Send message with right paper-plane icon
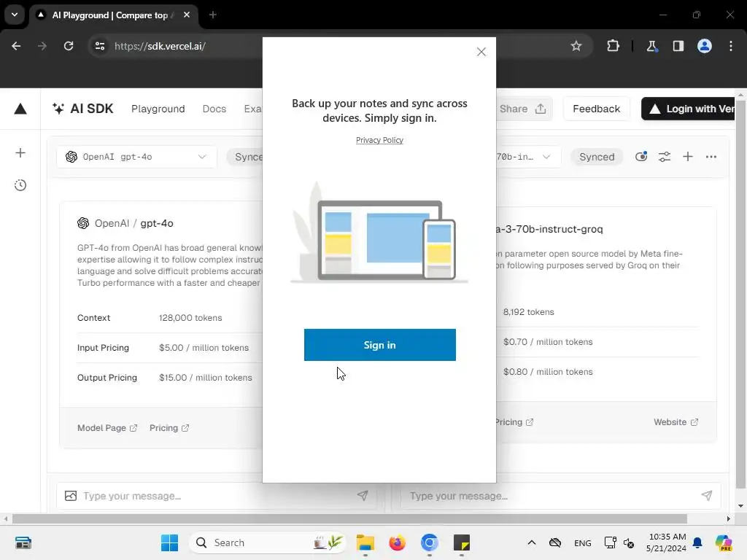The width and height of the screenshot is (747, 560). coord(706,496)
